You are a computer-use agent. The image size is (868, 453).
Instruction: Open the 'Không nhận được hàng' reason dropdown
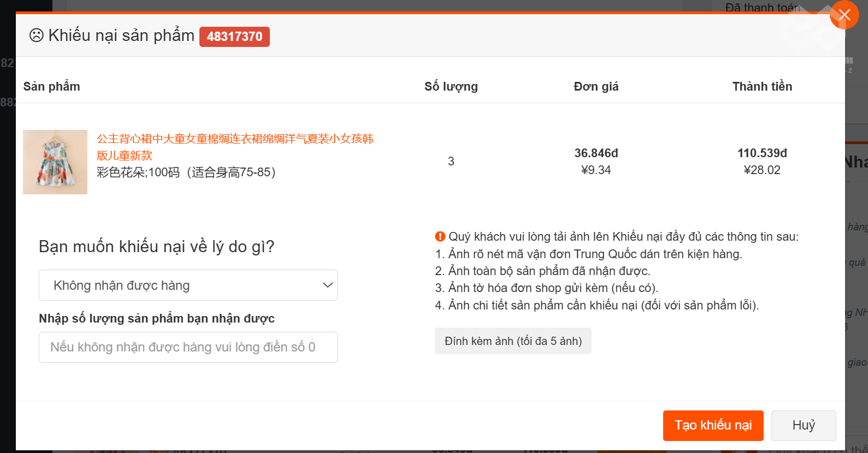(188, 285)
